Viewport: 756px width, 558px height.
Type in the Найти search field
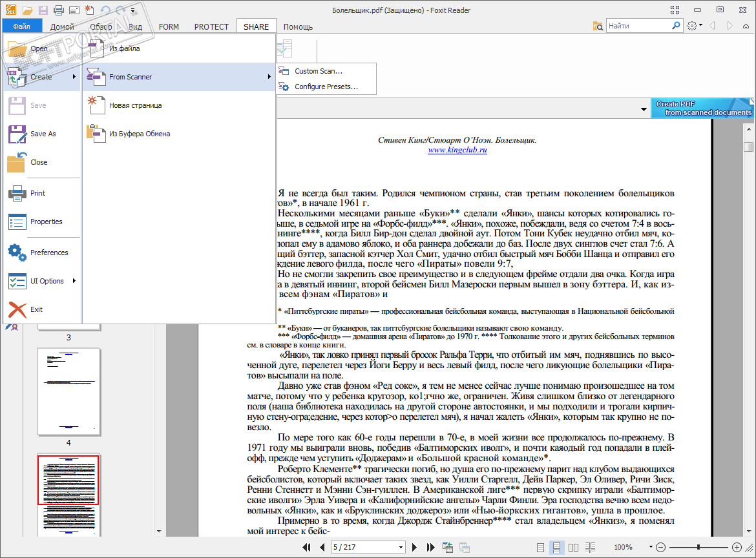pos(638,26)
